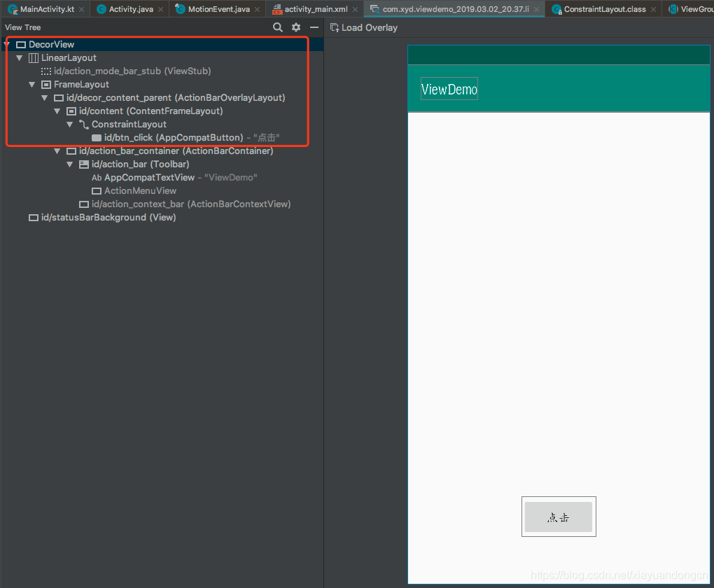Click statusBarBackground node icon
Screen dimensions: 714x588
point(34,218)
